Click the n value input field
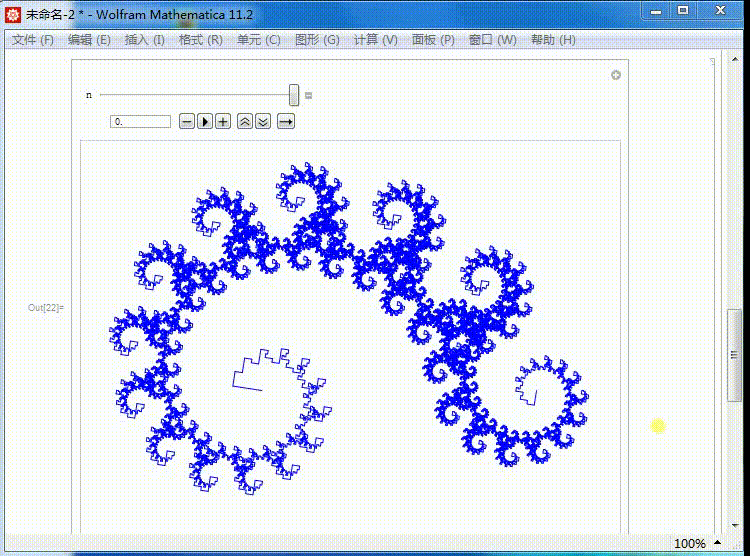 tap(140, 122)
